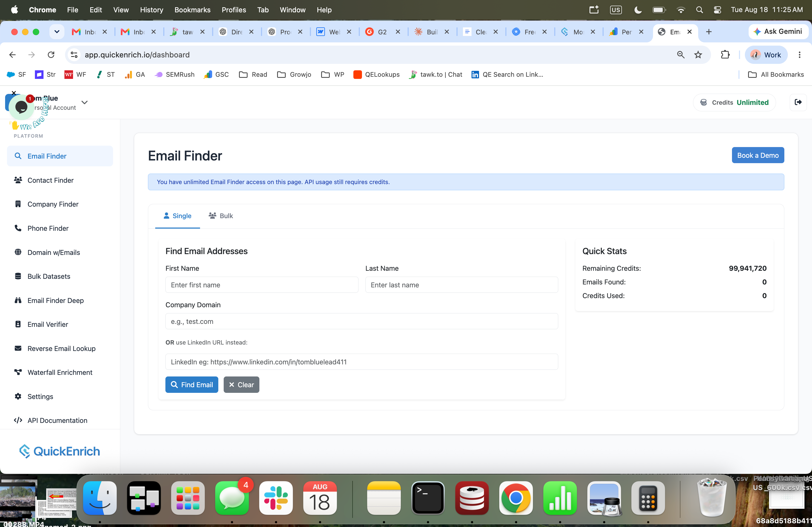
Task: Expand the account switcher chevron
Action: click(x=85, y=102)
